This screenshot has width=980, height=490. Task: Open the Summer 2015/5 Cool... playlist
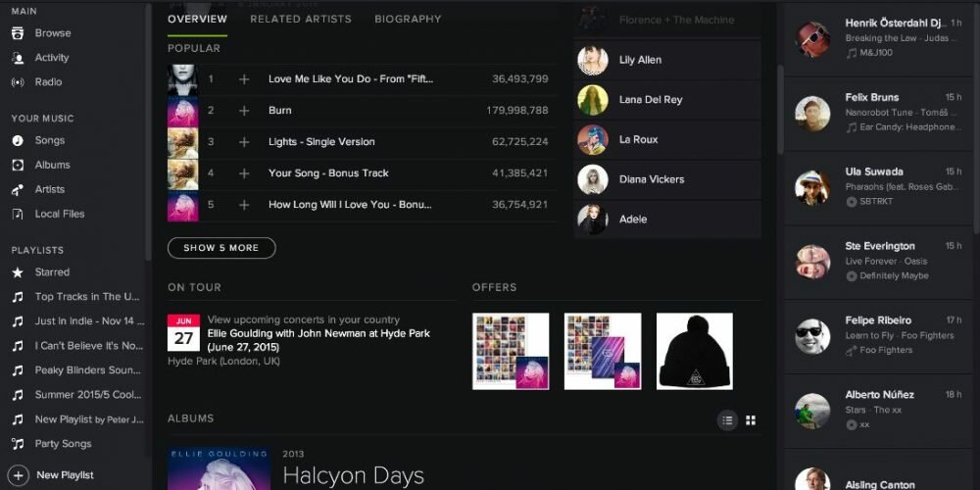[x=88, y=394]
